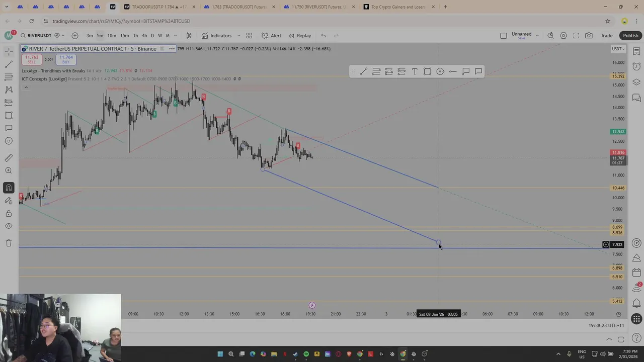Viewport: 644px width, 362px height.
Task: Click the undo arrow in top toolbar
Action: (x=324, y=36)
